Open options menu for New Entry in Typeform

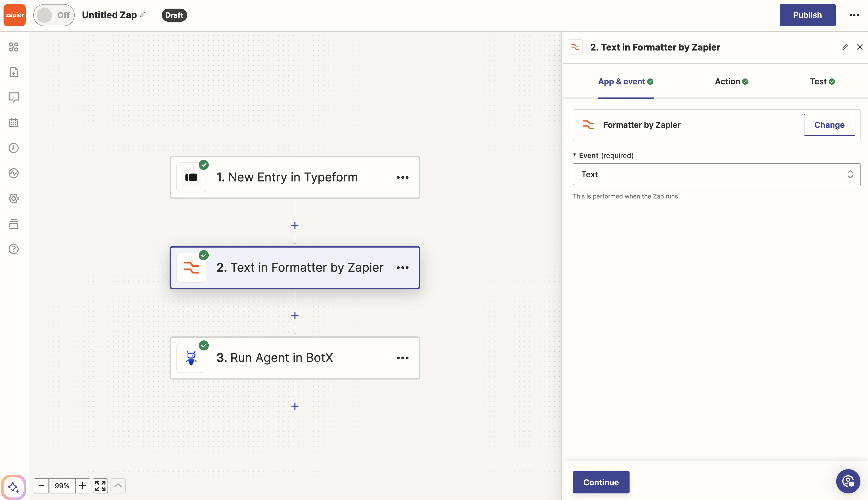point(402,177)
